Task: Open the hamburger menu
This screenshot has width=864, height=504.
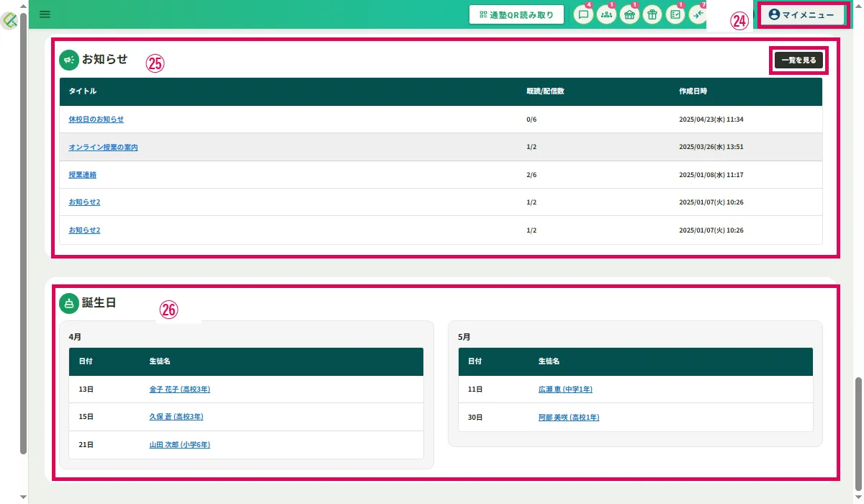Action: 45,14
